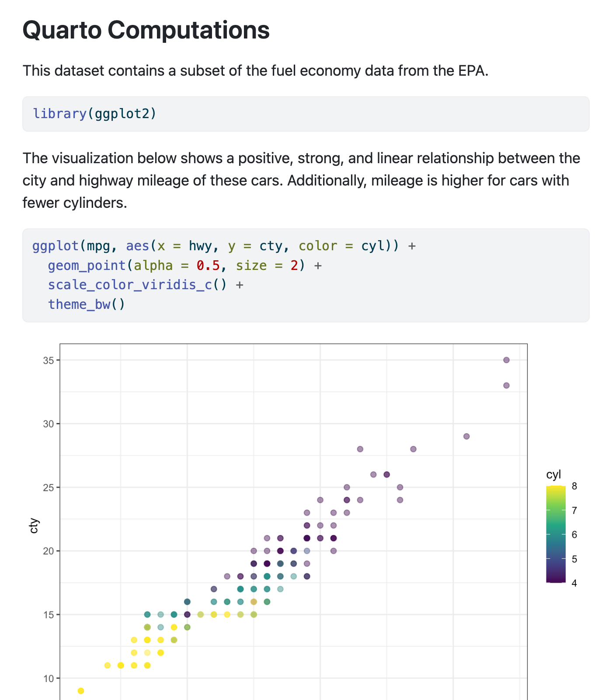Click the topmost purple data point
612x700 pixels.
pyautogui.click(x=506, y=360)
